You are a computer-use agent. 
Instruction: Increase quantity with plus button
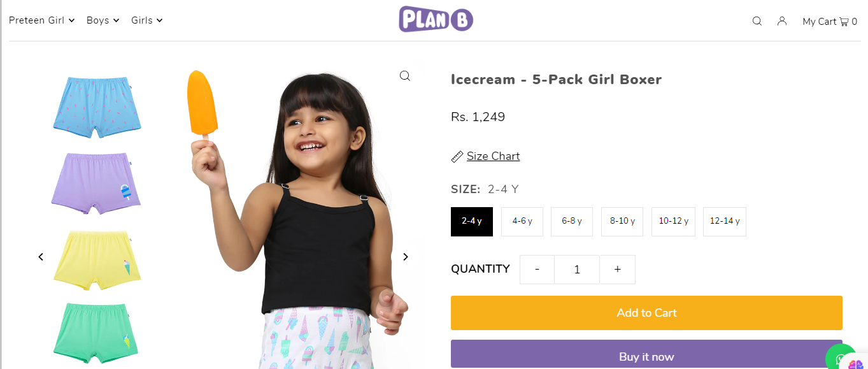tap(617, 270)
